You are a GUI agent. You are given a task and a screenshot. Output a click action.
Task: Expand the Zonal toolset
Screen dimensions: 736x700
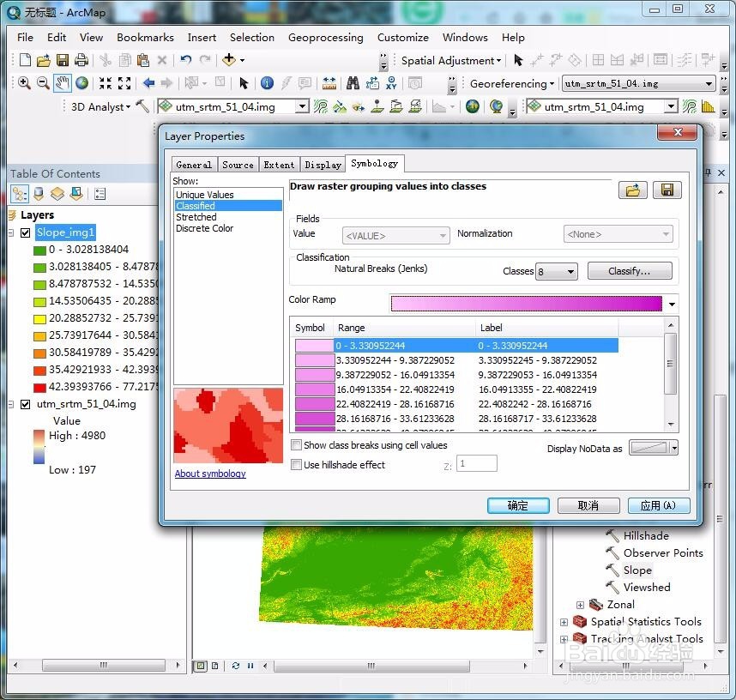tap(580, 605)
